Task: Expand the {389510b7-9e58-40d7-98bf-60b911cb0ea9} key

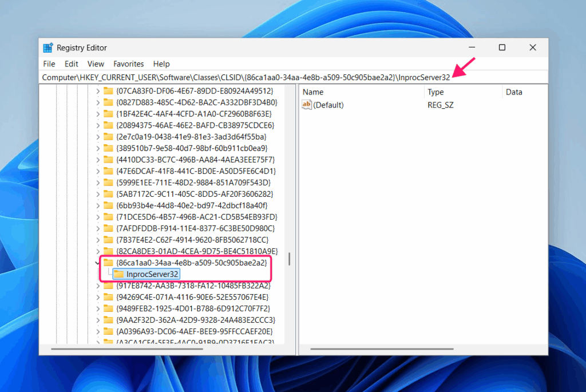Action: pos(97,148)
